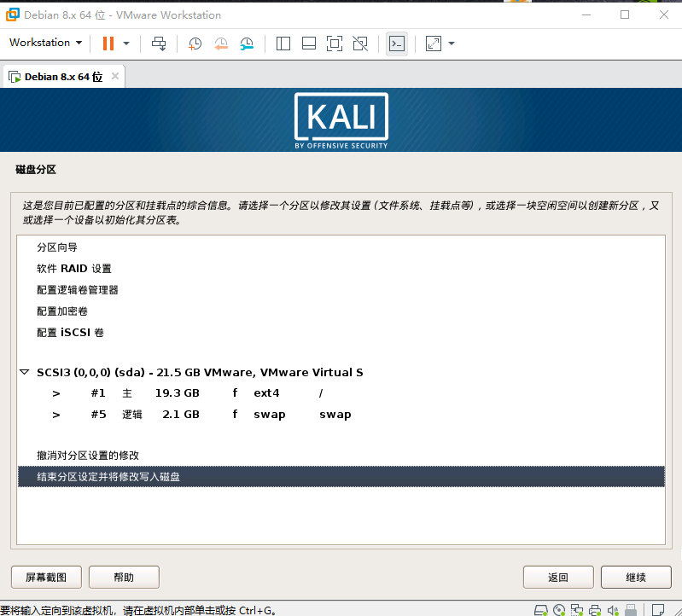Click the VMware Workstation title bar logo
Screen dimensions: 682x616
(x=13, y=15)
